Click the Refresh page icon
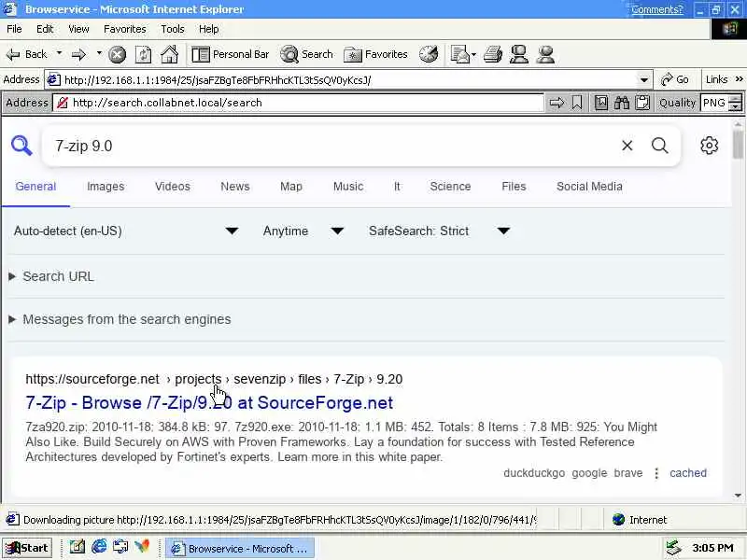 144,55
